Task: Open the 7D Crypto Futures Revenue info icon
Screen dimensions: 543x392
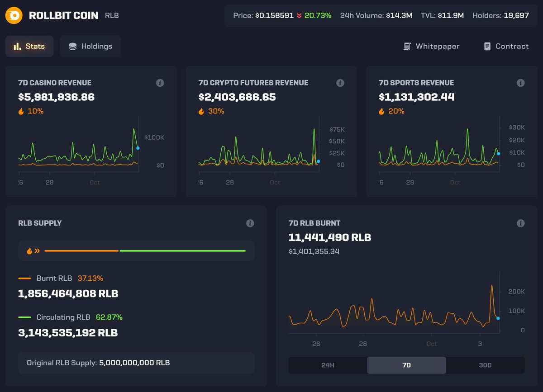Action: tap(340, 83)
